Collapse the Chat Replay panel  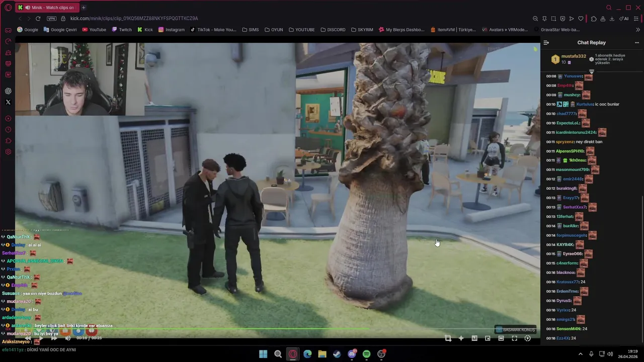tap(546, 43)
